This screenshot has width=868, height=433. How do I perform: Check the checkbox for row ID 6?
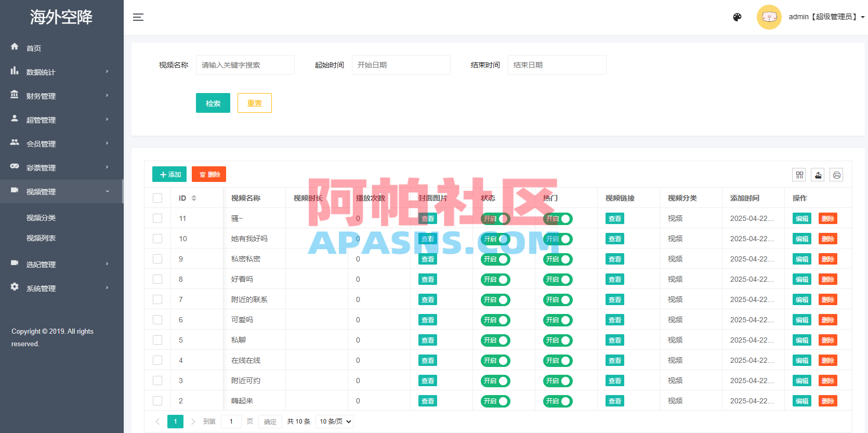[157, 320]
